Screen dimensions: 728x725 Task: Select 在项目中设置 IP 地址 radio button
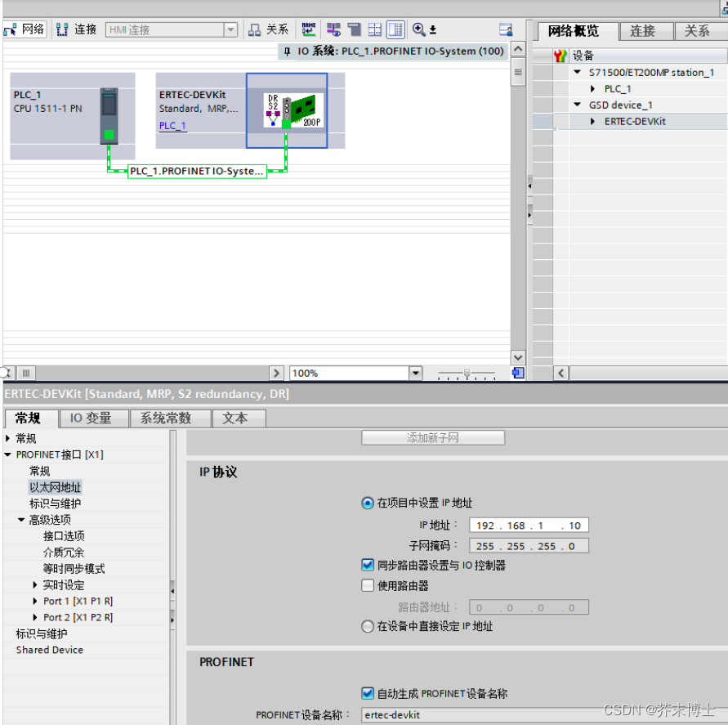tap(367, 503)
